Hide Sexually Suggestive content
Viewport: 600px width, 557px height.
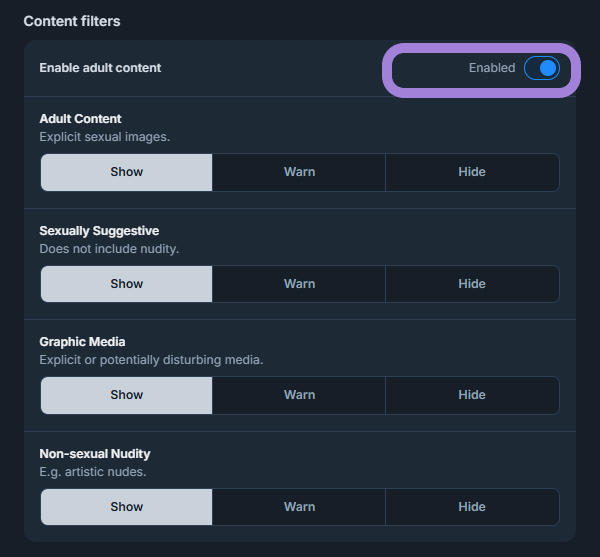pos(471,284)
